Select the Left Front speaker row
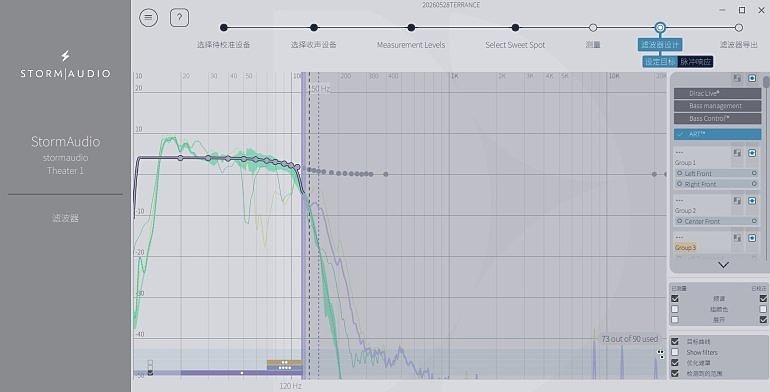Image resolution: width=770 pixels, height=392 pixels. tap(717, 173)
